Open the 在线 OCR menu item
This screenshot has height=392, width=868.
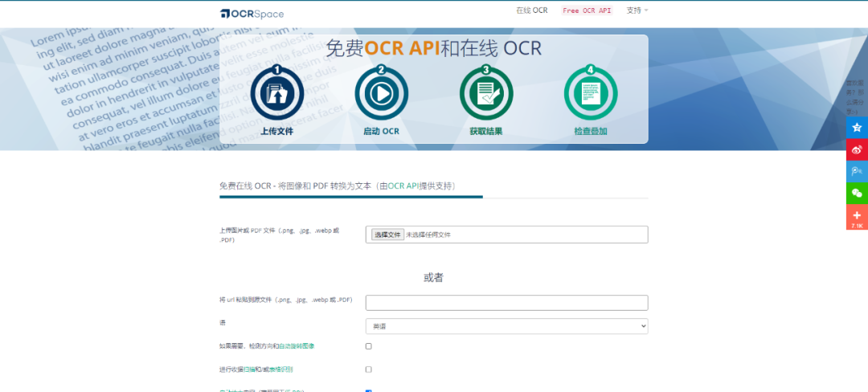(532, 10)
